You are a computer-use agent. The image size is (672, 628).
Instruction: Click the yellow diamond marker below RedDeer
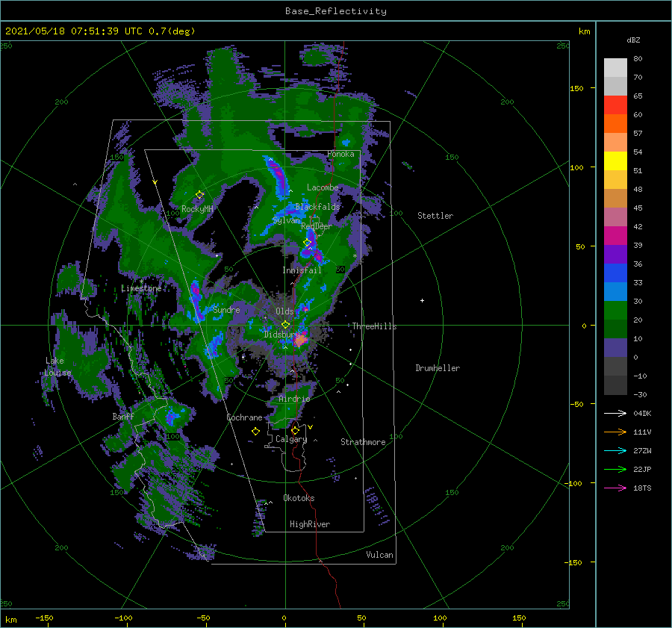point(308,243)
